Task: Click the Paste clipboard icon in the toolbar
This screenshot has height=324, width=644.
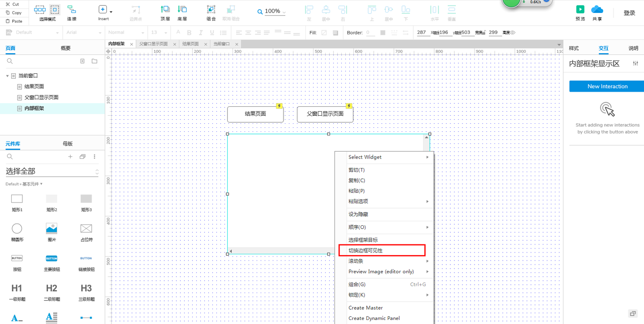Action: tap(8, 21)
